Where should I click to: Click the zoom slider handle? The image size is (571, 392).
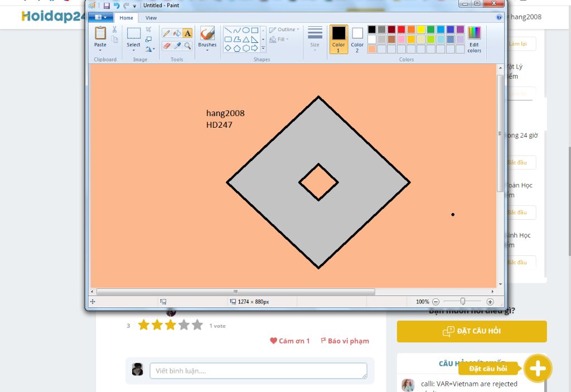pyautogui.click(x=462, y=301)
